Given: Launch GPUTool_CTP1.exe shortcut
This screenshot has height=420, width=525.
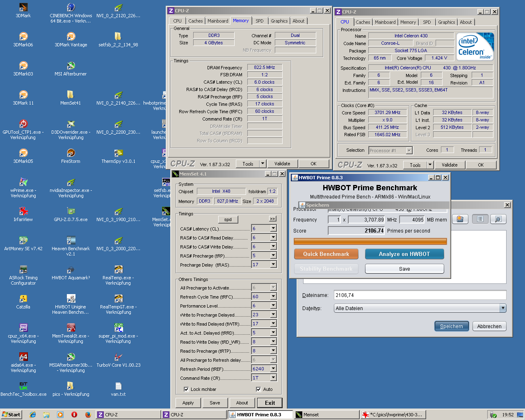Looking at the screenshot, I should click(23, 130).
